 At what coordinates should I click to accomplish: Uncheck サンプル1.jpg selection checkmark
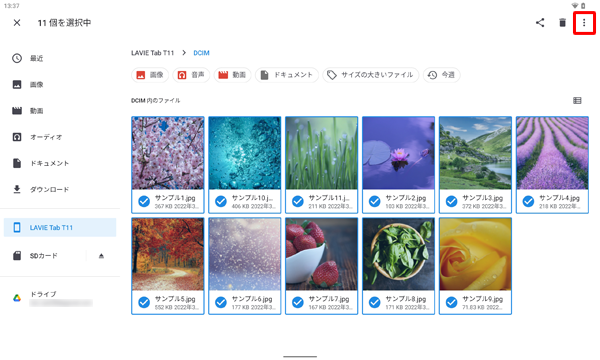pyautogui.click(x=144, y=201)
